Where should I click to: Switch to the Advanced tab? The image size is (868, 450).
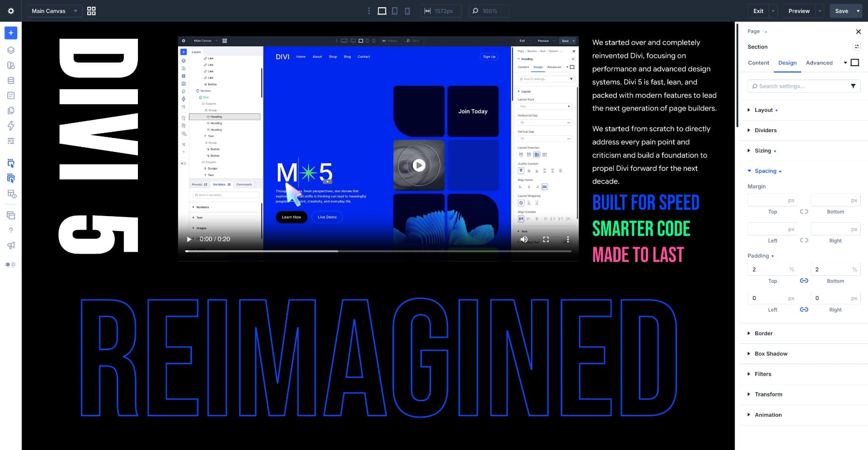coord(819,63)
